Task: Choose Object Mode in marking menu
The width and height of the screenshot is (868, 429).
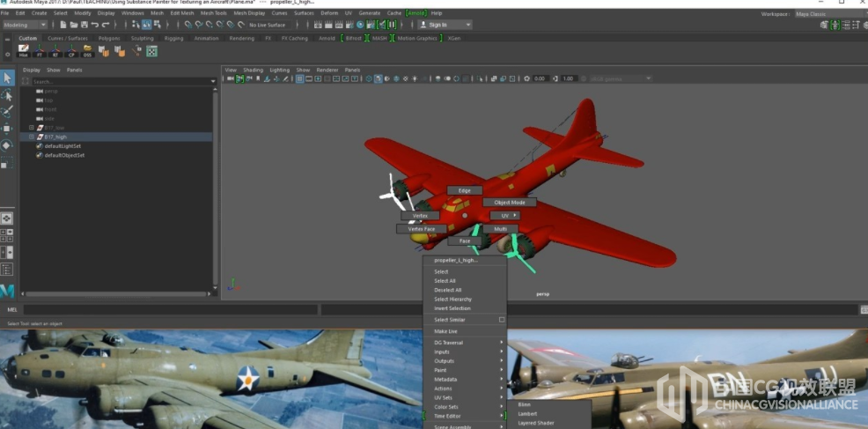Action: [x=510, y=203]
